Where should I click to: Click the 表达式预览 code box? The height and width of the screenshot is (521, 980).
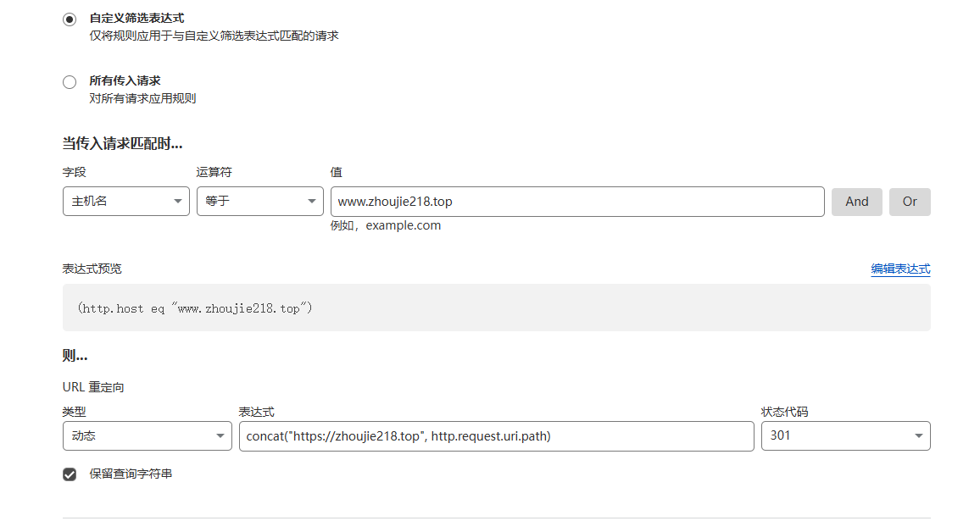[496, 308]
